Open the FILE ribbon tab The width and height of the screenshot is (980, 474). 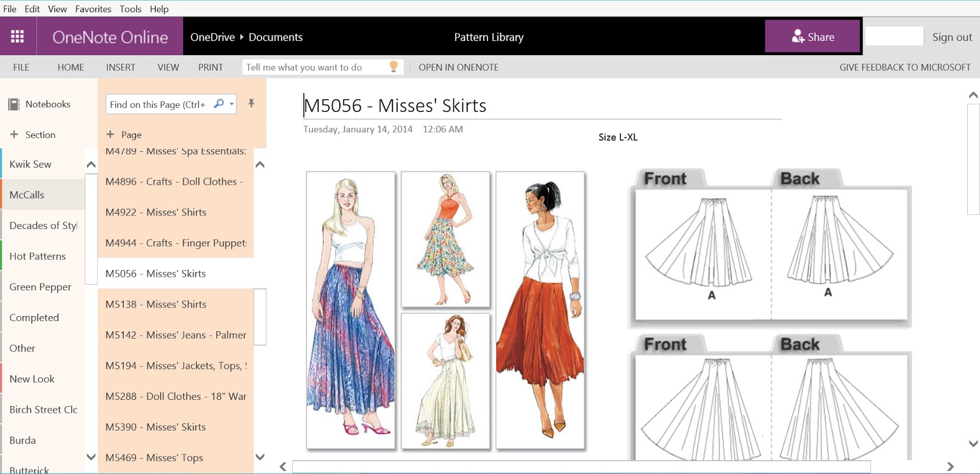click(x=21, y=67)
